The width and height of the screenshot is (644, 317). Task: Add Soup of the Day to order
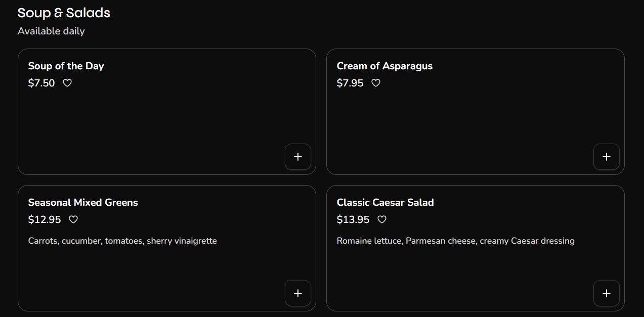pos(298,157)
